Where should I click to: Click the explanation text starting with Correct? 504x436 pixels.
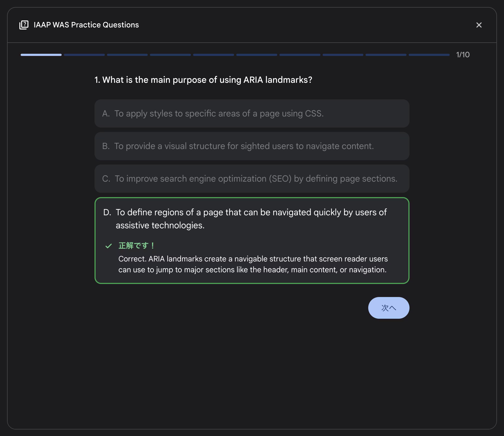tap(253, 264)
